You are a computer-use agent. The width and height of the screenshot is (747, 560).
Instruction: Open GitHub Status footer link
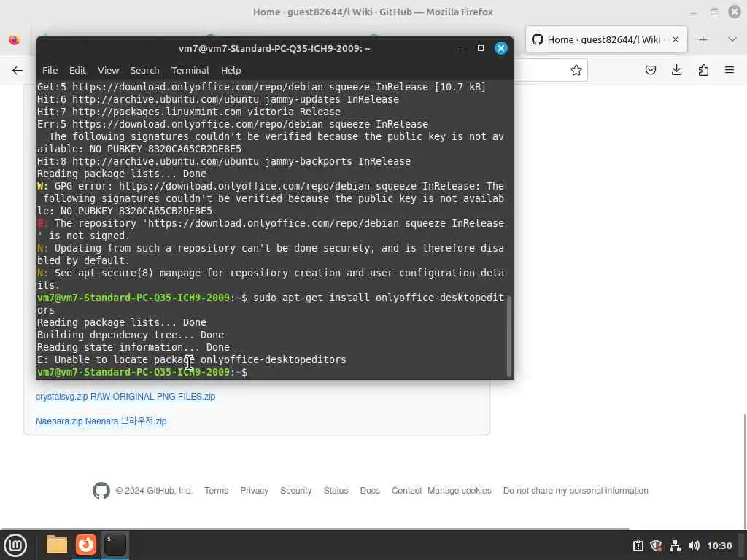pyautogui.click(x=336, y=491)
